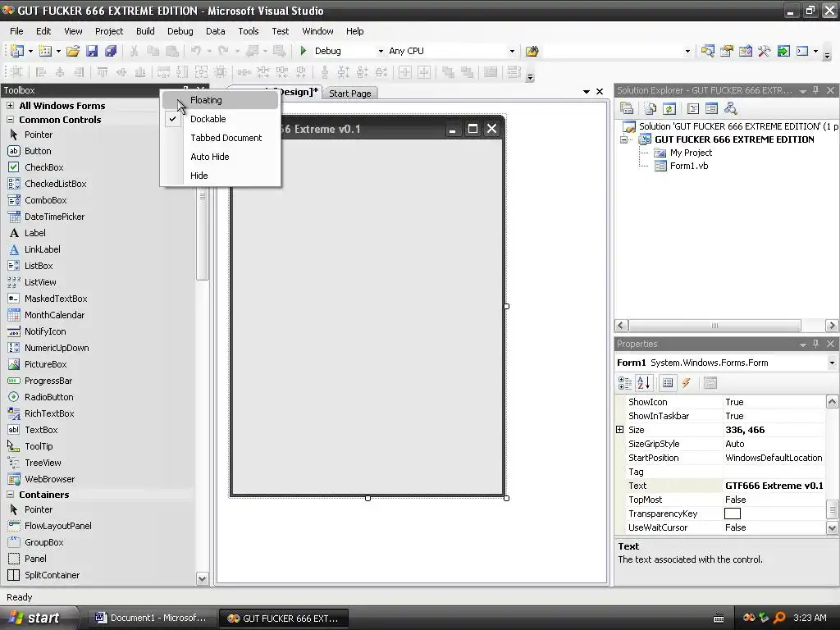The width and height of the screenshot is (840, 630).
Task: Select Form1.vb in Solution Explorer
Action: pyautogui.click(x=689, y=166)
